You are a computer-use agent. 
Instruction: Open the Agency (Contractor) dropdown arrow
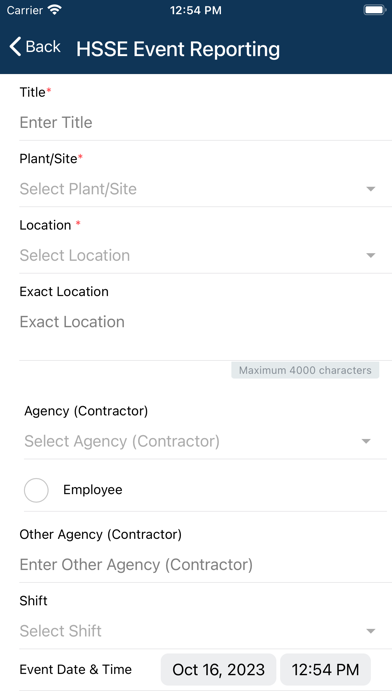coord(366,441)
